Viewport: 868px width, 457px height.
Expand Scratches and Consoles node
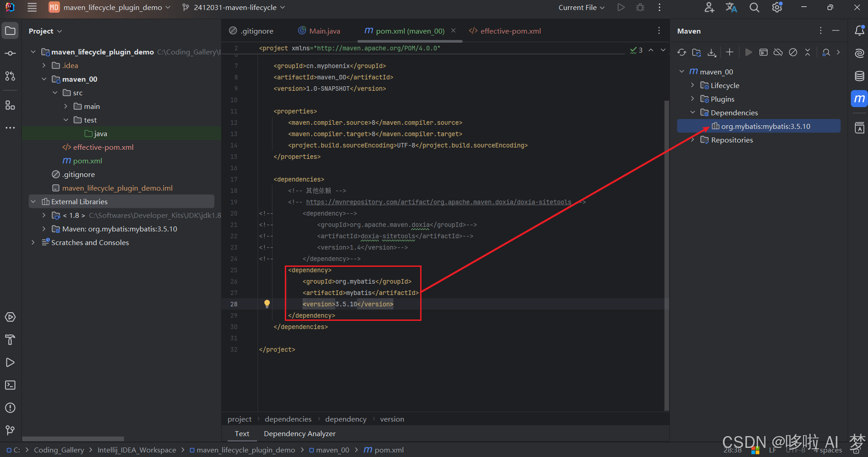pyautogui.click(x=33, y=242)
